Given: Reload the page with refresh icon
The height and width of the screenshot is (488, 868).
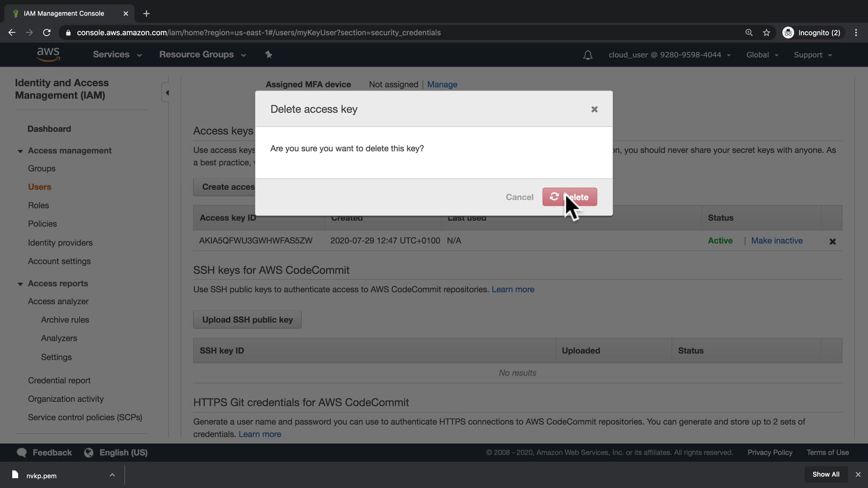Looking at the screenshot, I should click(47, 33).
